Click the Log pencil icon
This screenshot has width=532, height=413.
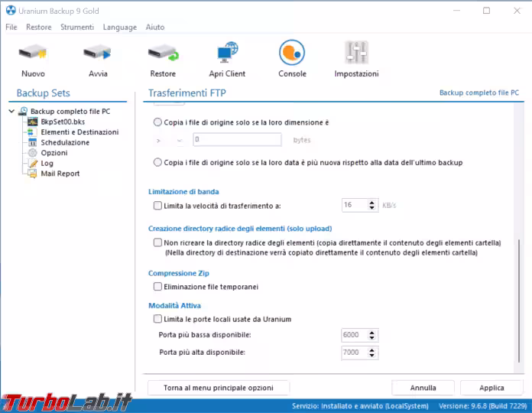point(33,163)
